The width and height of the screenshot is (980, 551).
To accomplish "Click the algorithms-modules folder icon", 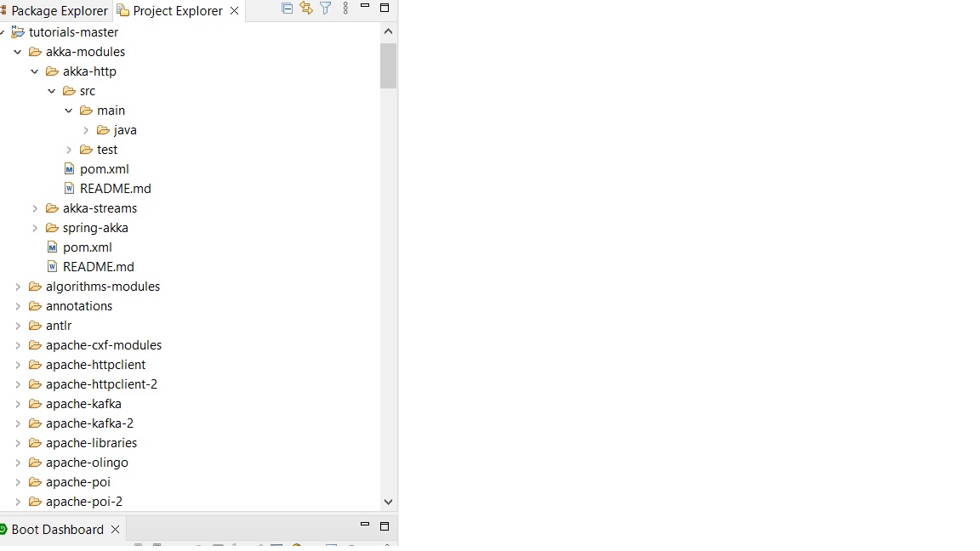I will 35,287.
